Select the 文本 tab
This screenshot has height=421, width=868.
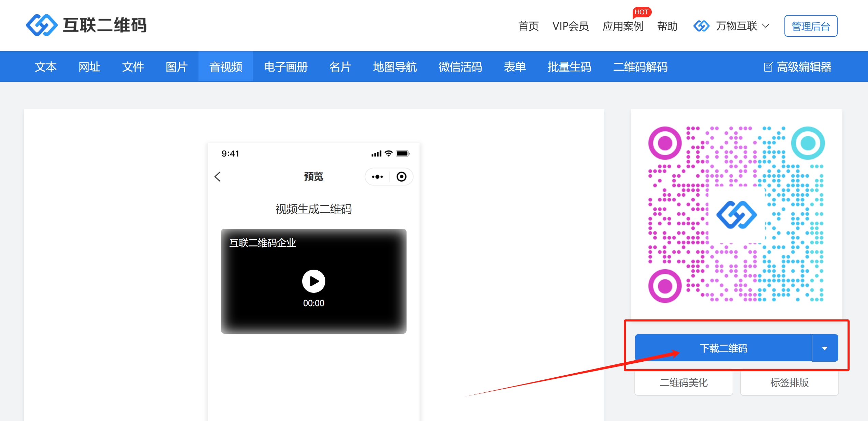click(x=46, y=67)
